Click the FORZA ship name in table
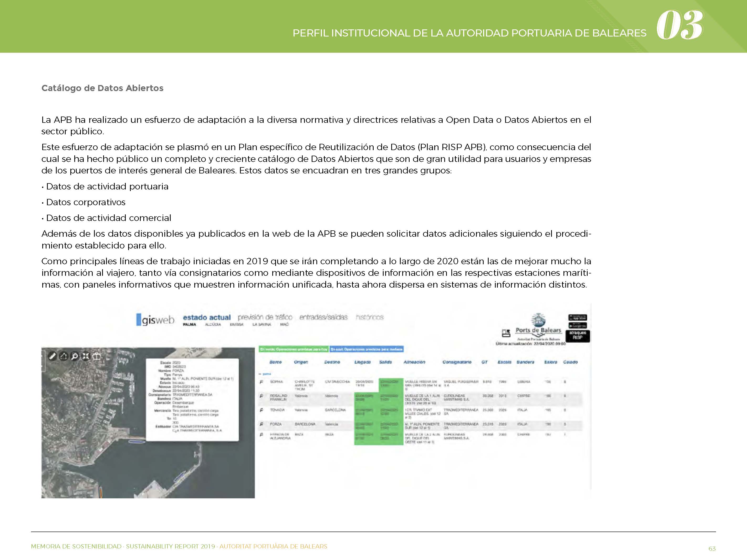Screen dimensions: 747x560 (276, 424)
